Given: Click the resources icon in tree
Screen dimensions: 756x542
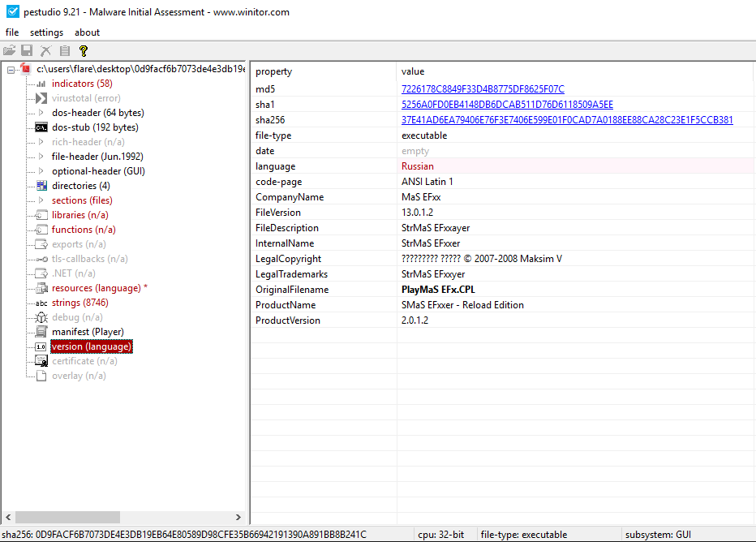Looking at the screenshot, I should coord(41,288).
